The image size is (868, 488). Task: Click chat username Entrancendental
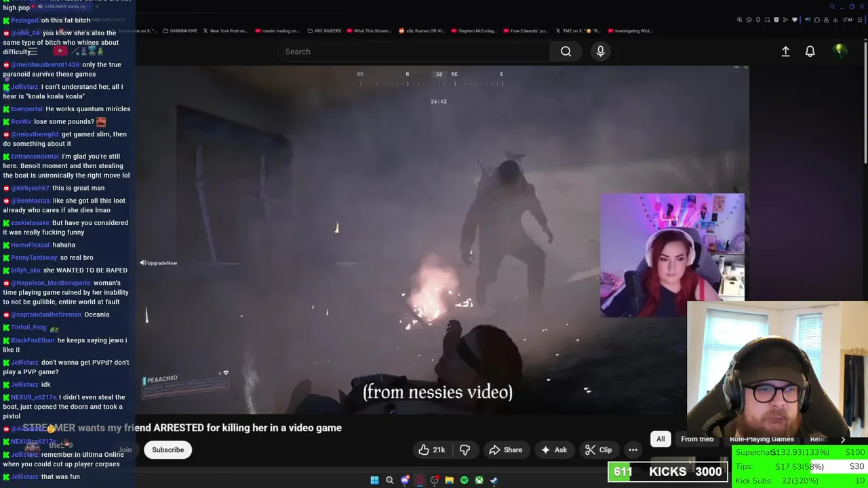pyautogui.click(x=35, y=157)
